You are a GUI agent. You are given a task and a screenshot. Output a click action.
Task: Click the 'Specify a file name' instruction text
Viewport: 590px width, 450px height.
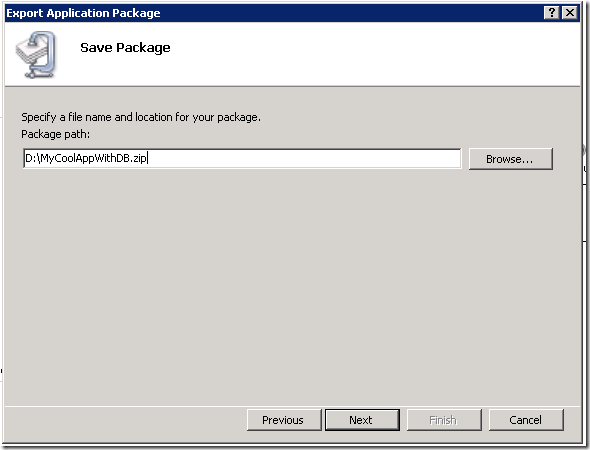click(141, 117)
